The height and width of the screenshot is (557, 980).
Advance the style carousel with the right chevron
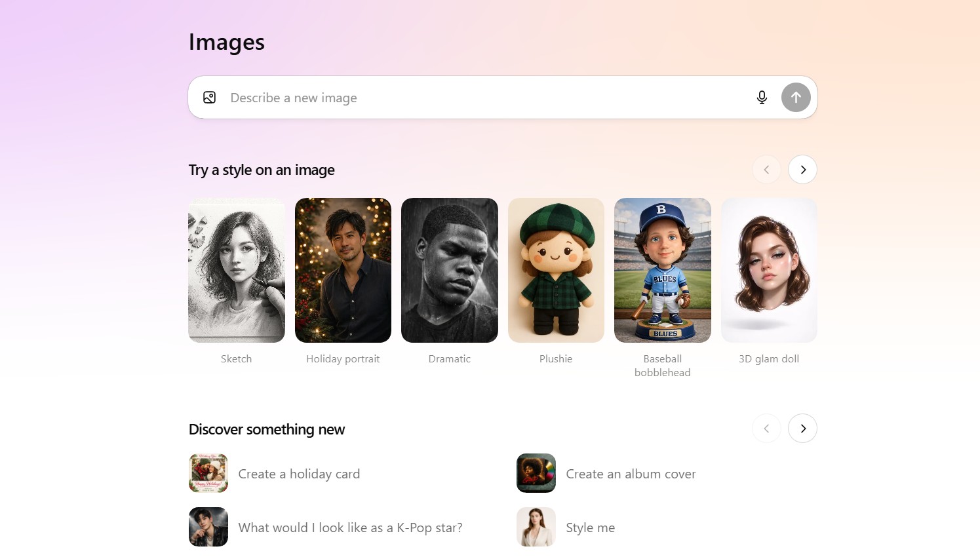(x=802, y=169)
